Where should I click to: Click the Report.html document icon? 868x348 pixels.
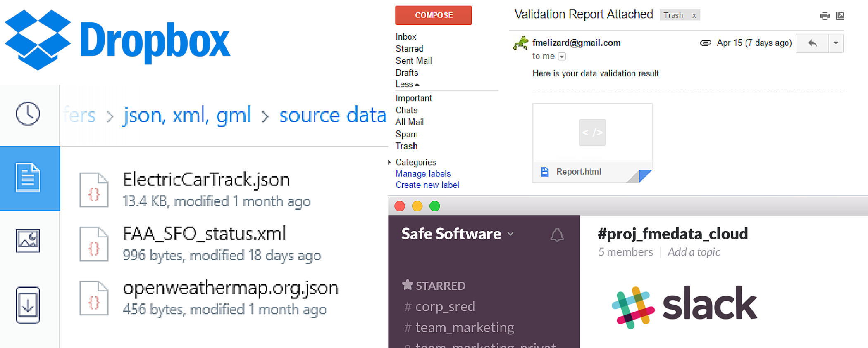545,172
